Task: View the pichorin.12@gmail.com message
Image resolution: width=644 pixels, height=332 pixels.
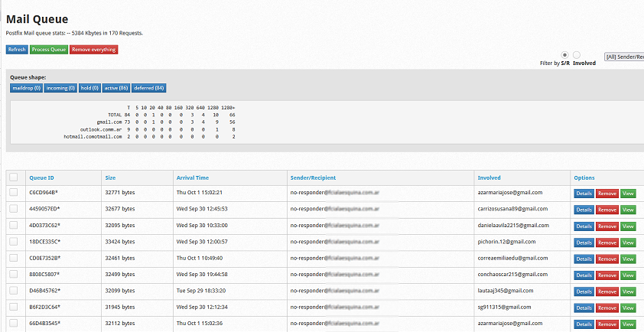Action: (x=628, y=242)
